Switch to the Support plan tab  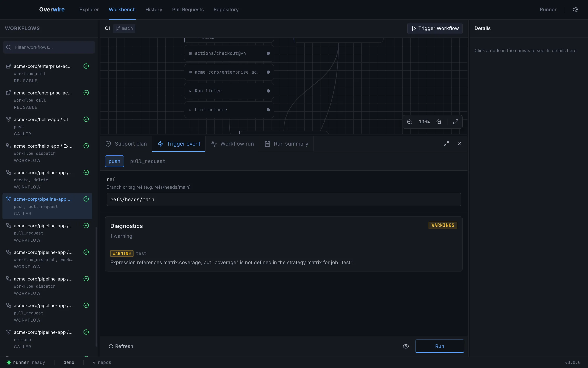coord(126,144)
